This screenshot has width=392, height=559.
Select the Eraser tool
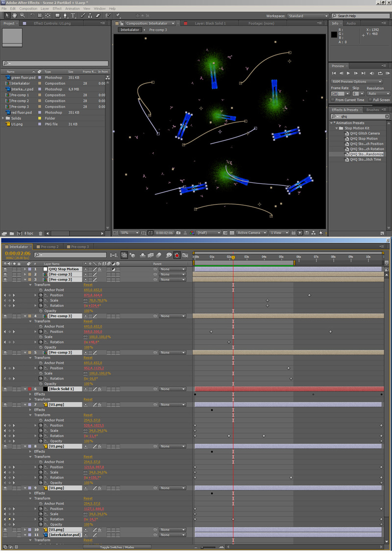tap(98, 16)
